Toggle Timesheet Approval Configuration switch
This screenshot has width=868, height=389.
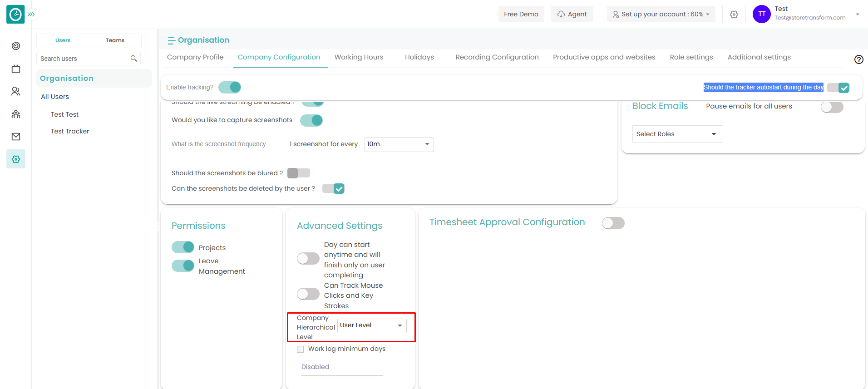point(613,223)
